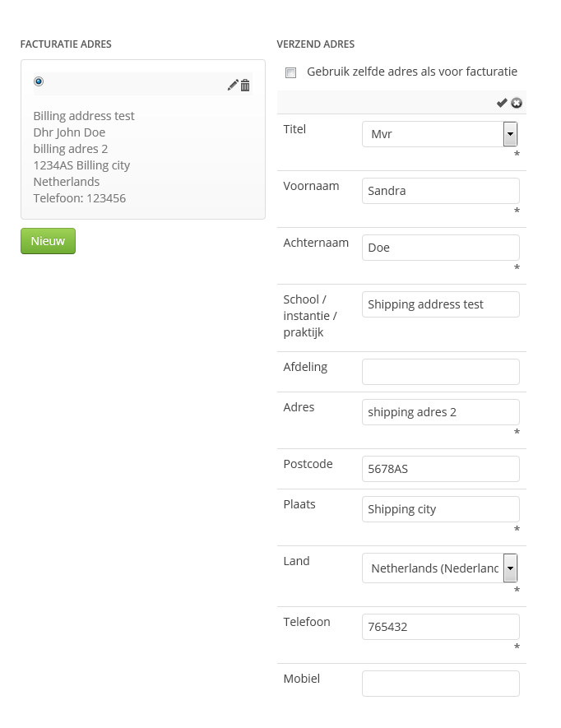561x728 pixels.
Task: Focus the Voornaam input field
Action: (440, 191)
